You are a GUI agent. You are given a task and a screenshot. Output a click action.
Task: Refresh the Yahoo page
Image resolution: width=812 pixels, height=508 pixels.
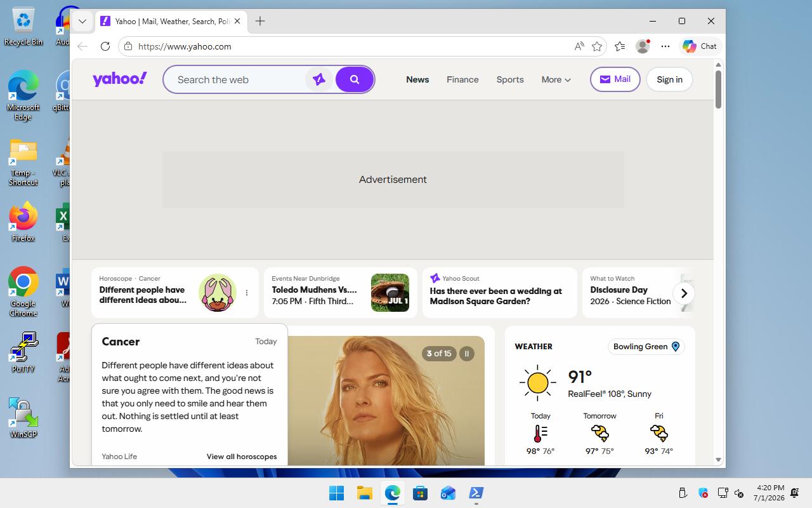tap(105, 46)
